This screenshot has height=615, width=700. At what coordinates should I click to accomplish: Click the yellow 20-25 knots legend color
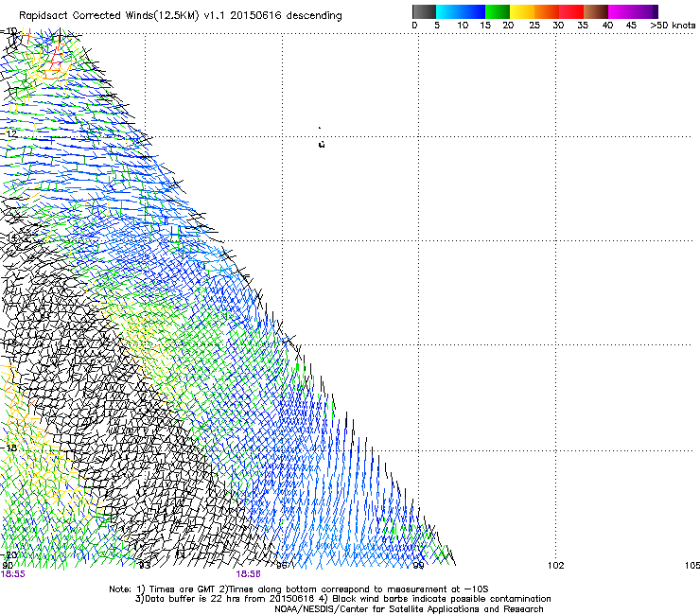(x=522, y=11)
